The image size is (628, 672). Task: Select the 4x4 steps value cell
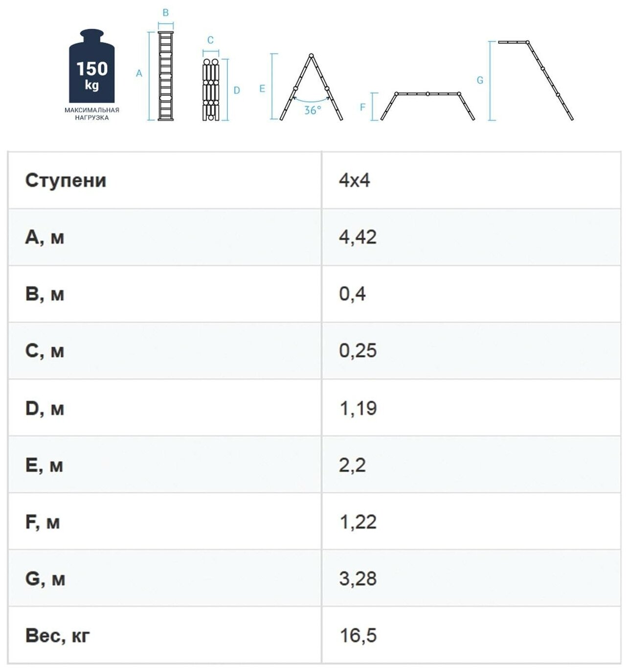click(x=471, y=180)
